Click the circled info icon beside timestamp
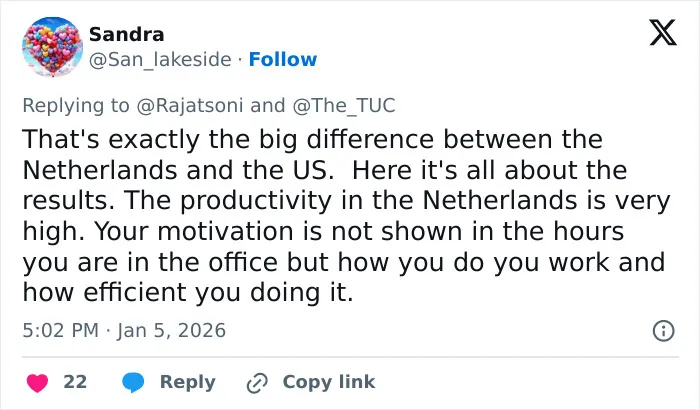This screenshot has width=700, height=410. pyautogui.click(x=663, y=331)
